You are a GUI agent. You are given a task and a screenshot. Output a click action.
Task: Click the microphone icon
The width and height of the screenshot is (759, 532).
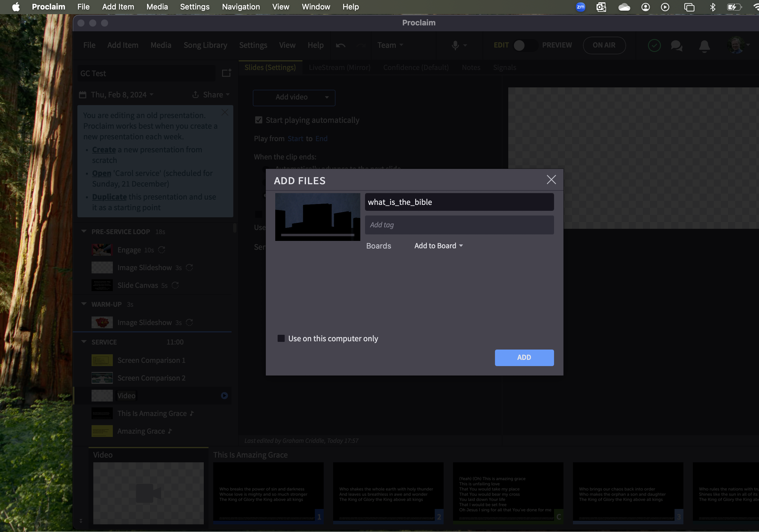(455, 45)
